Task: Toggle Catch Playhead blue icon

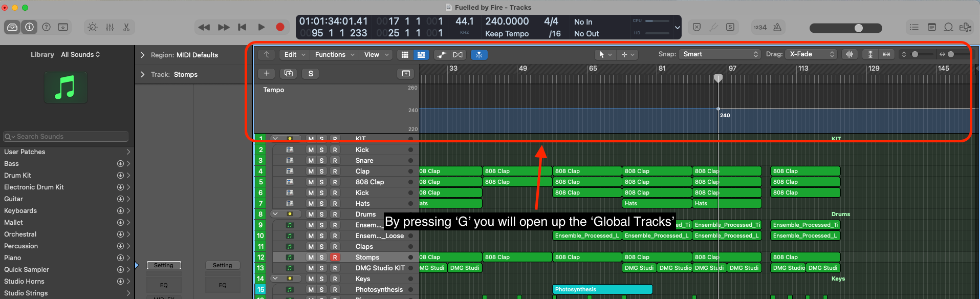Action: (x=479, y=54)
